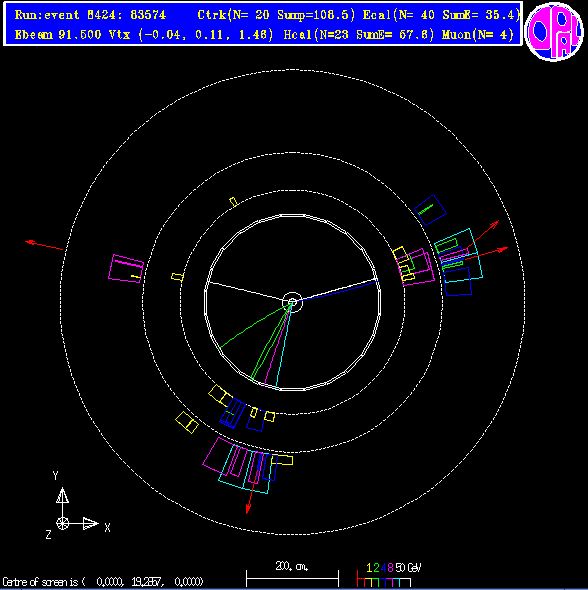Click the magenta 8 GeV legend label
The height and width of the screenshot is (590, 588).
(x=390, y=567)
